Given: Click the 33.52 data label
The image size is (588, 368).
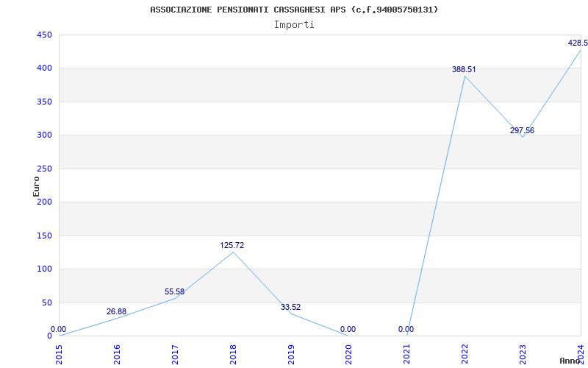Looking at the screenshot, I should pos(290,307).
